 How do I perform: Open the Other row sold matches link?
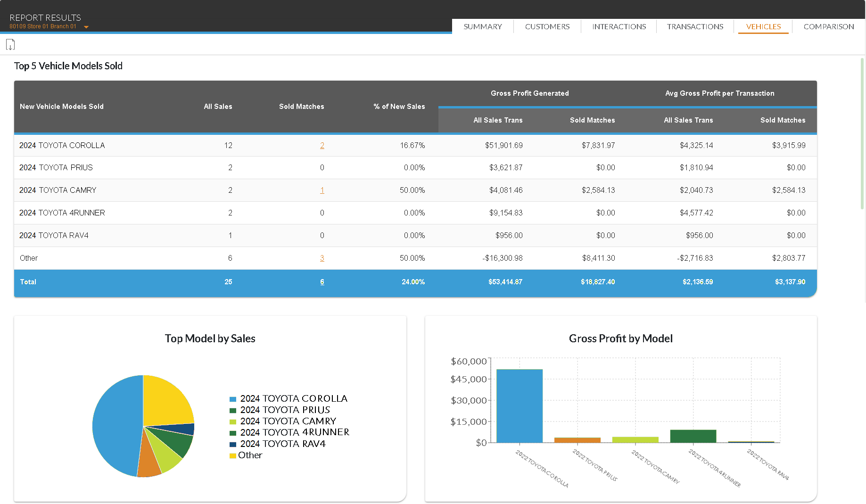(322, 258)
